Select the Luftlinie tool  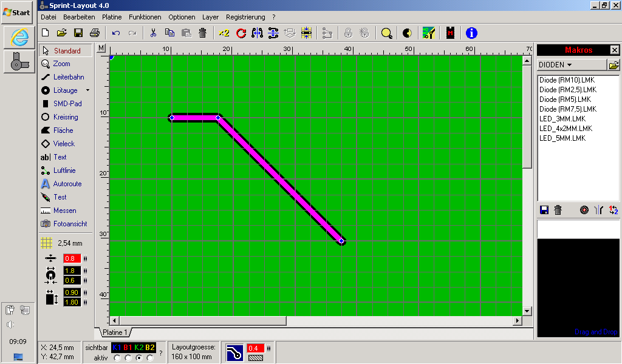point(66,170)
